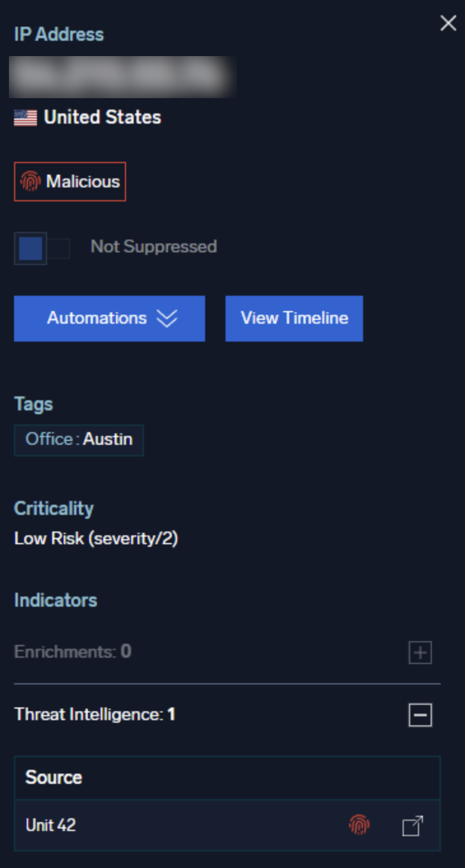
Task: Open the Automations dropdown
Action: (109, 318)
